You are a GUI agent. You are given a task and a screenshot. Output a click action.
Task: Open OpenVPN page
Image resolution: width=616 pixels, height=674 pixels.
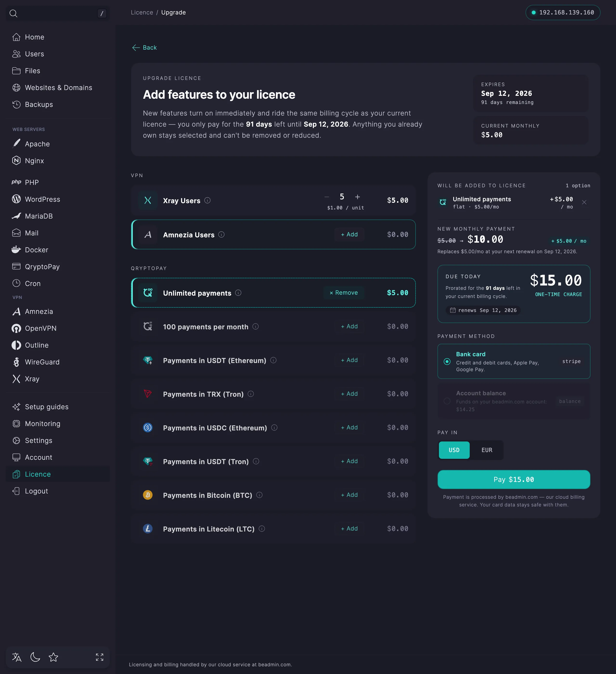(x=58, y=328)
